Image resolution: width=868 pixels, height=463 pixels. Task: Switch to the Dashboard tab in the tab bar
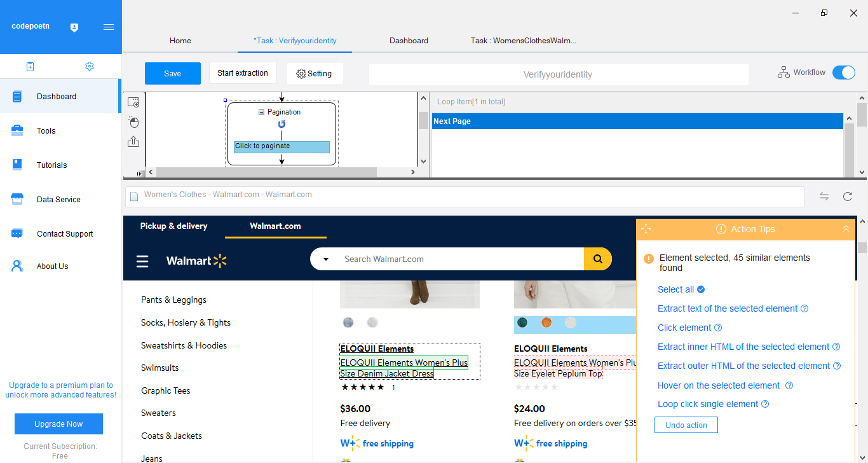[409, 41]
